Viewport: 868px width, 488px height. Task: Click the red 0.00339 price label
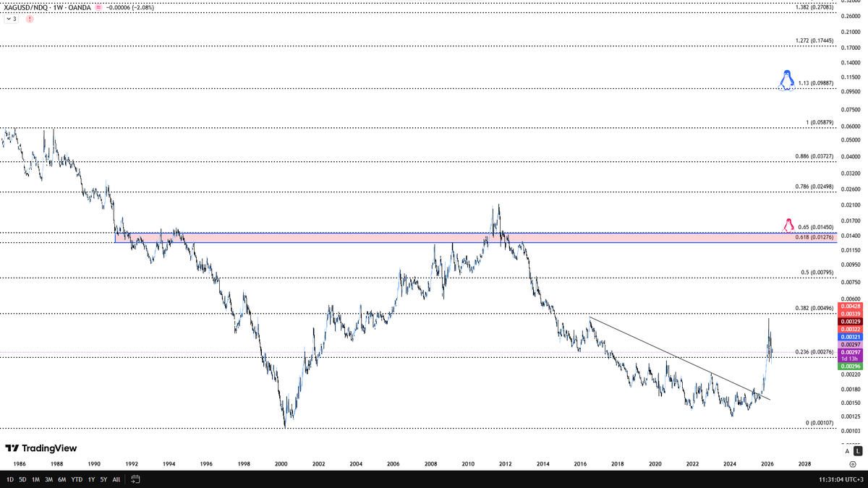(x=849, y=314)
